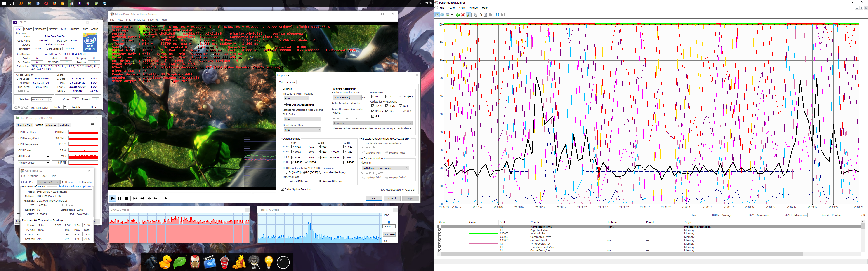Delete selected counter with the red X icon
The image size is (868, 271).
(463, 15)
